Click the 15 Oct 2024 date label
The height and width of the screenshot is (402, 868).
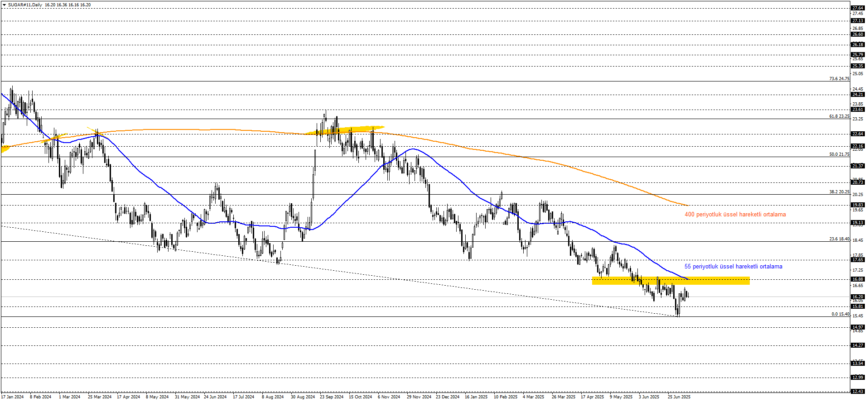361,397
